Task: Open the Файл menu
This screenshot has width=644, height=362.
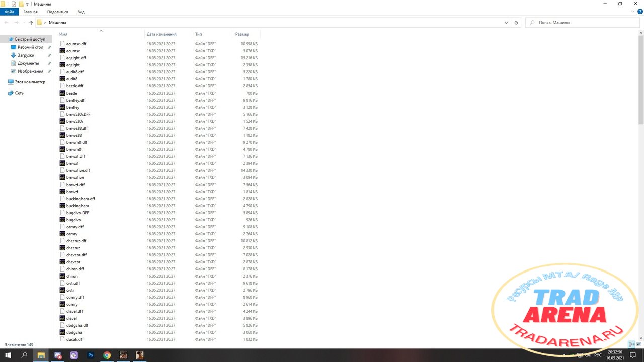Action: coord(9,11)
